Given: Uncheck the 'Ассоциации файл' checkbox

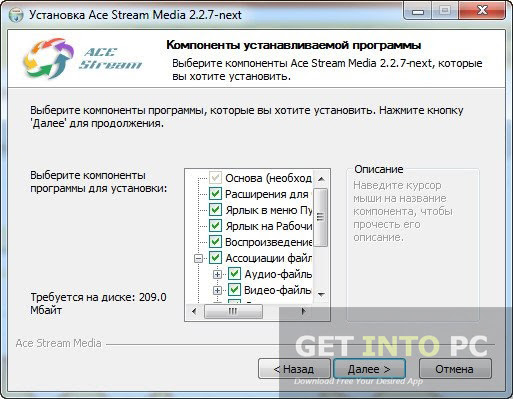Looking at the screenshot, I should point(215,257).
